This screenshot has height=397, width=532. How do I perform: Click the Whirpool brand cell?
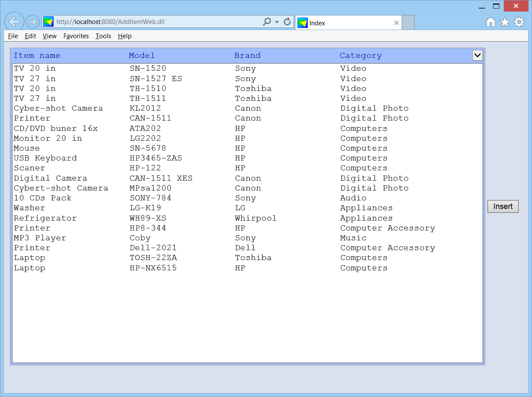coord(255,218)
